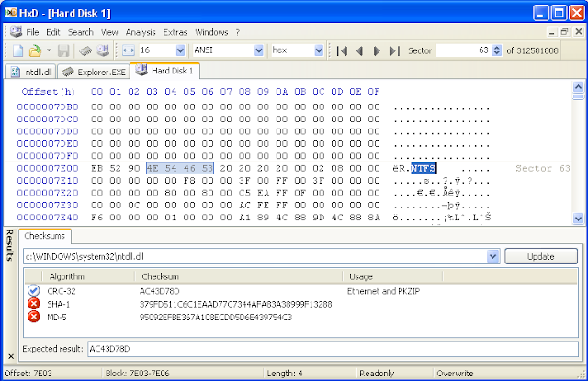The height and width of the screenshot is (381, 588).
Task: Open the Analysis menu
Action: click(141, 32)
